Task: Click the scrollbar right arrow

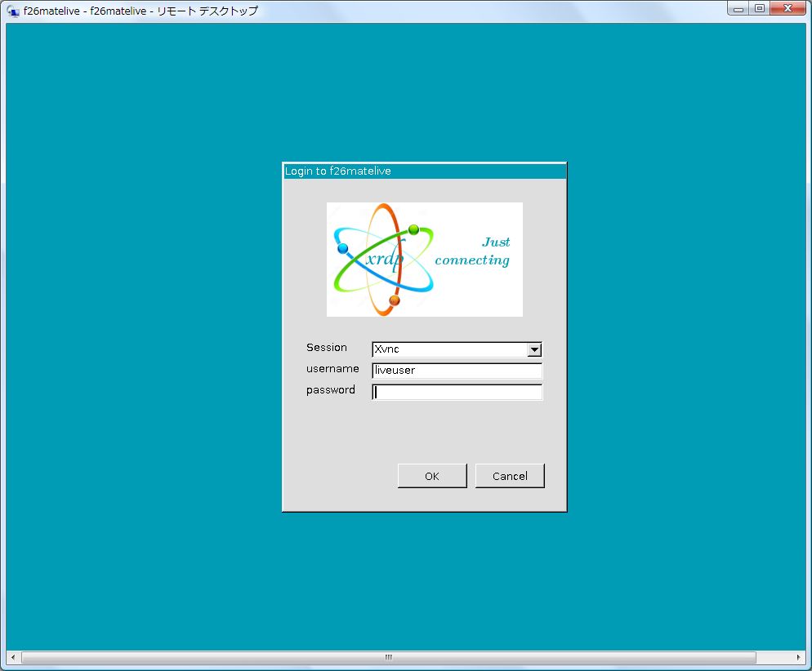Action: coord(799,657)
